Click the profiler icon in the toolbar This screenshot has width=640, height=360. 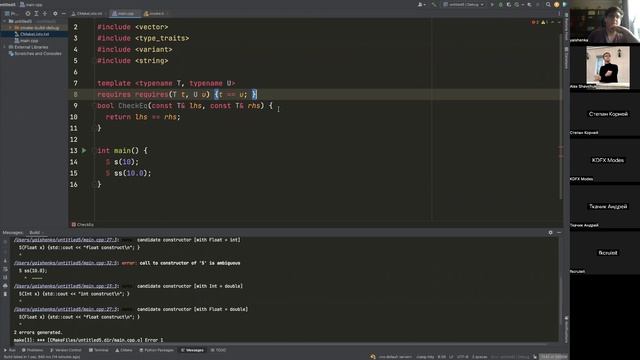pyautogui.click(x=517, y=4)
